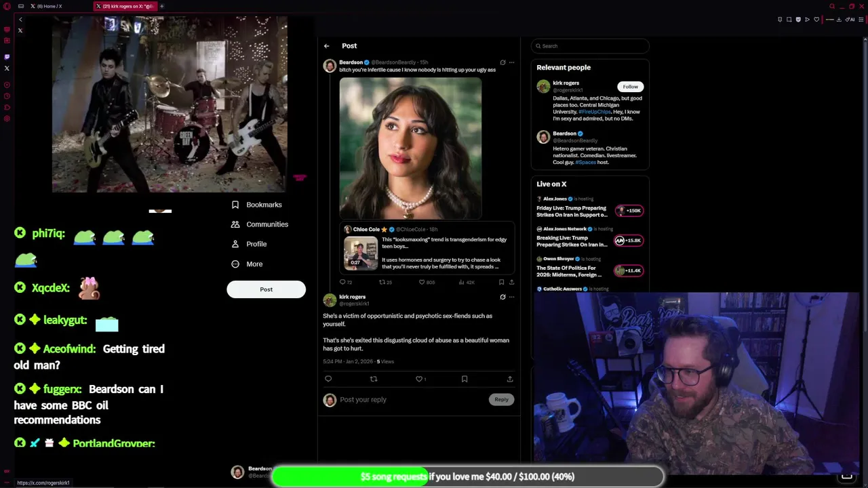Open browser easy setup menu icon
The height and width of the screenshot is (488, 868).
pyautogui.click(x=861, y=20)
